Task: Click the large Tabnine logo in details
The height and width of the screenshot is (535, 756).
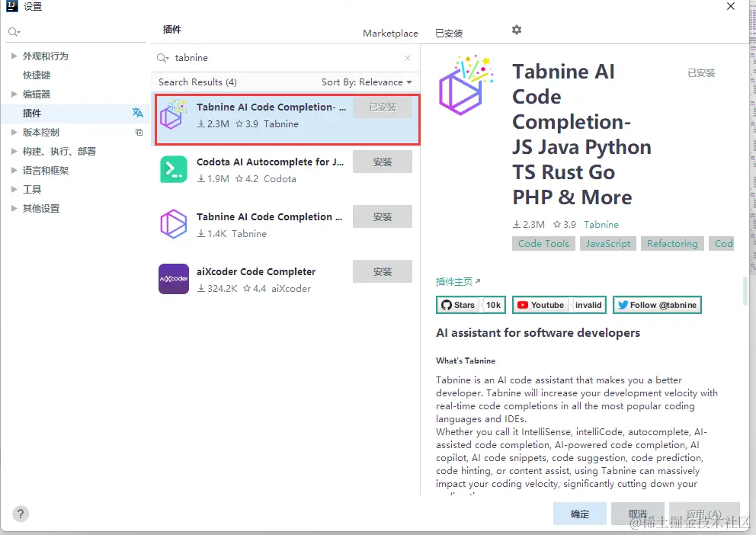Action: [466, 85]
